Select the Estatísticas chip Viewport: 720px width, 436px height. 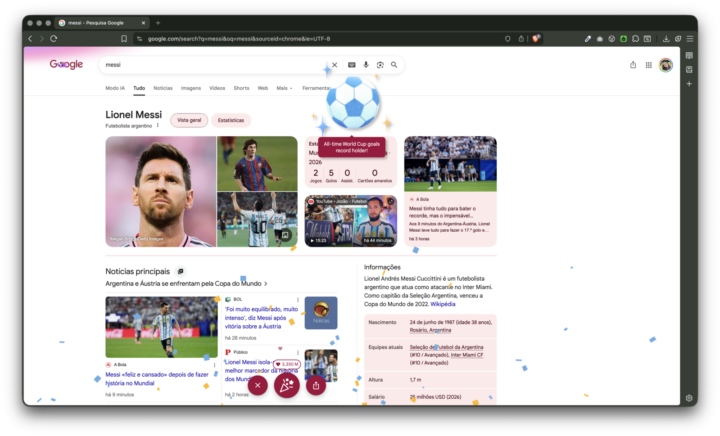pyautogui.click(x=231, y=120)
